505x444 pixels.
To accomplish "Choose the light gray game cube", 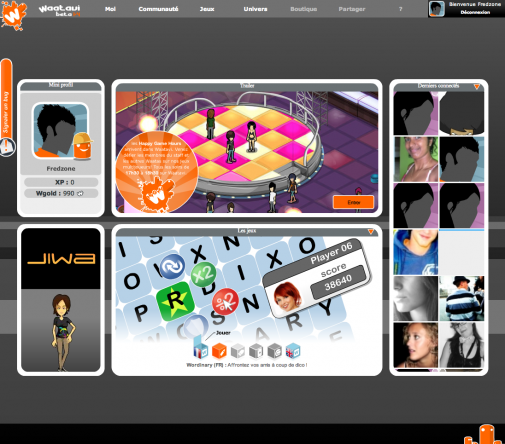I will click(x=238, y=351).
